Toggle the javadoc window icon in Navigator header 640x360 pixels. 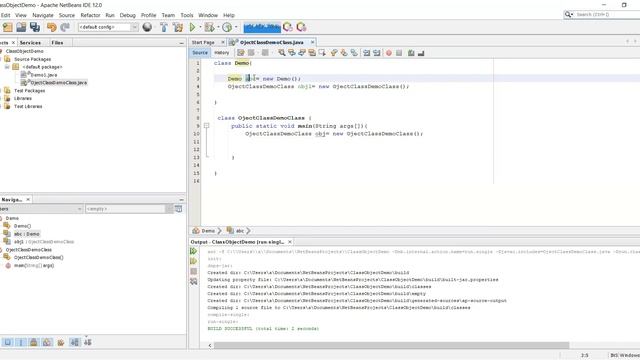179,209
